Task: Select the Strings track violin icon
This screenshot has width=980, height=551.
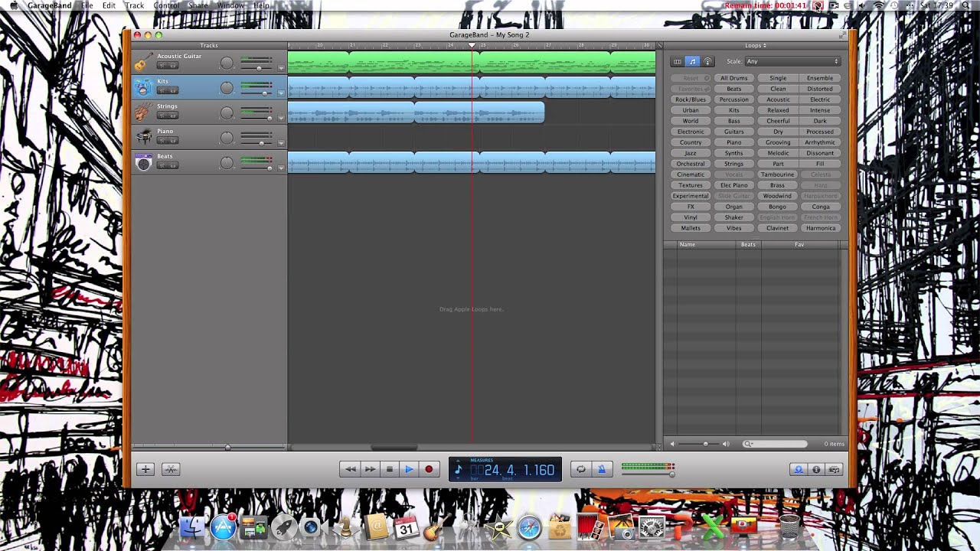Action: [x=143, y=112]
